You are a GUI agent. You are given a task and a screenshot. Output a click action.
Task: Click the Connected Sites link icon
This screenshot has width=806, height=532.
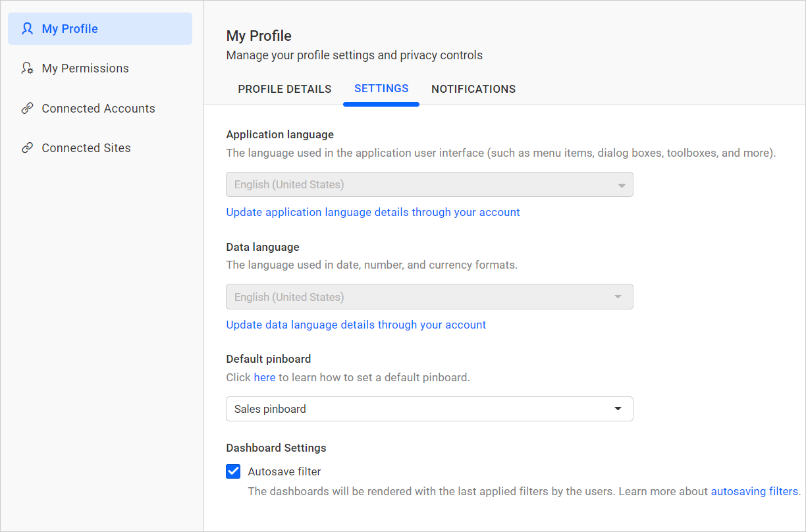click(x=27, y=147)
